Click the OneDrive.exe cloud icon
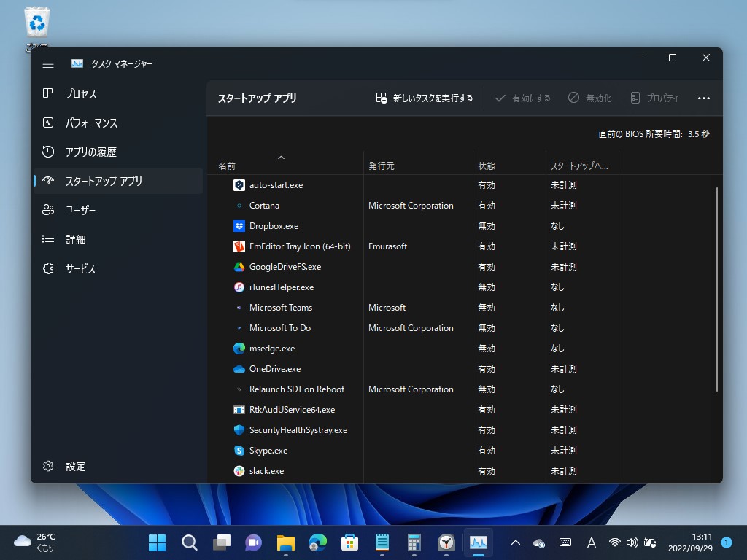Viewport: 747px width, 560px height. [x=239, y=369]
